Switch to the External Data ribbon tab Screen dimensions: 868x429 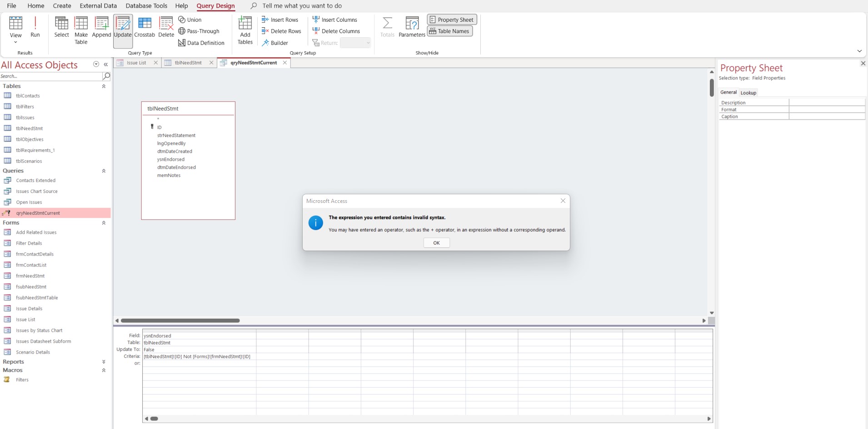coord(98,6)
